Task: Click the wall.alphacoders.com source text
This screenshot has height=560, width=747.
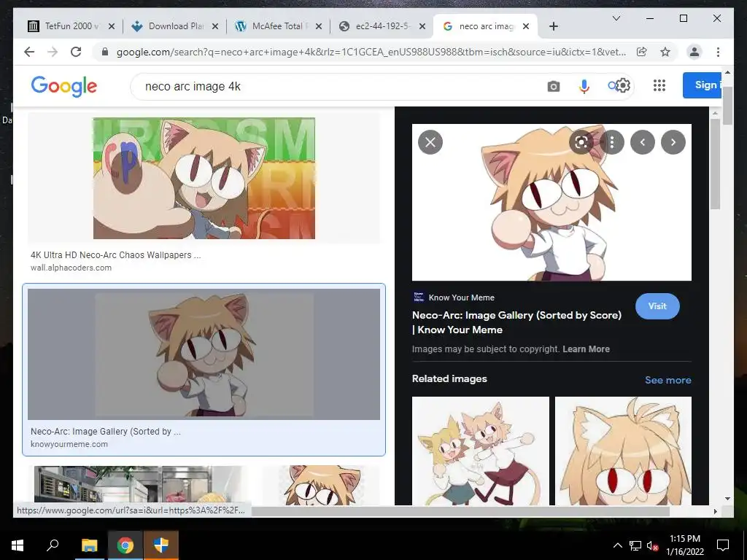Action: [71, 268]
